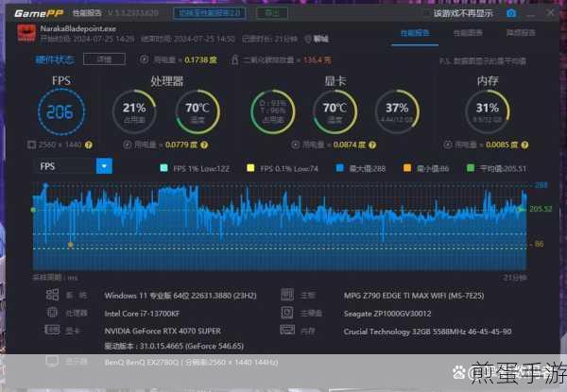This screenshot has width=567, height=392.
Task: Click the Naraka Bladepoint game icon
Action: (26, 33)
